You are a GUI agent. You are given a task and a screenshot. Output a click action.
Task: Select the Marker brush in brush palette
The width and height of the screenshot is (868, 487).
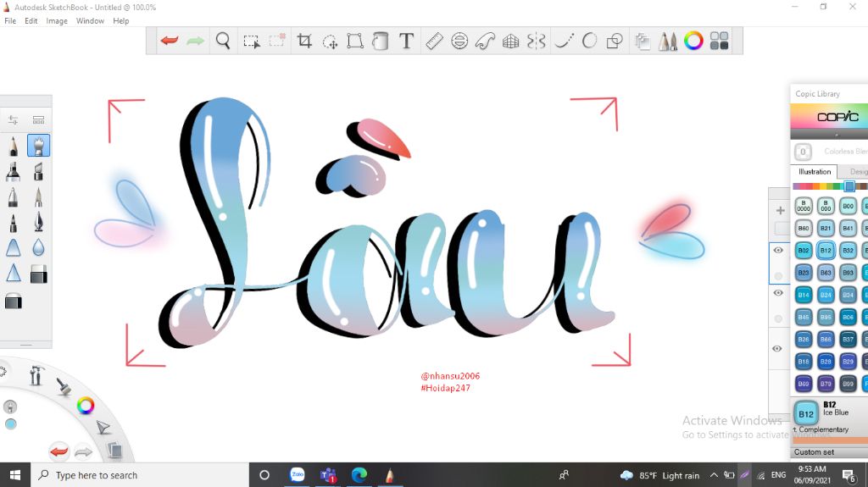14,172
